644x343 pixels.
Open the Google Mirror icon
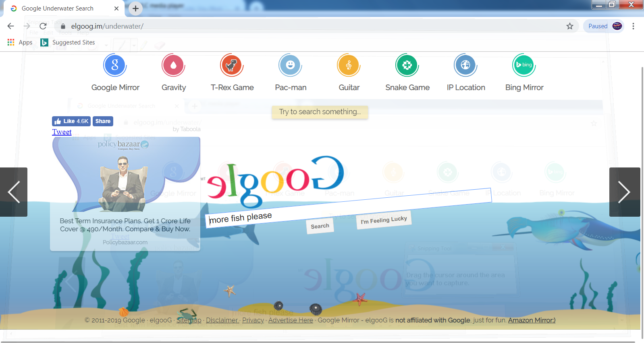click(x=115, y=65)
